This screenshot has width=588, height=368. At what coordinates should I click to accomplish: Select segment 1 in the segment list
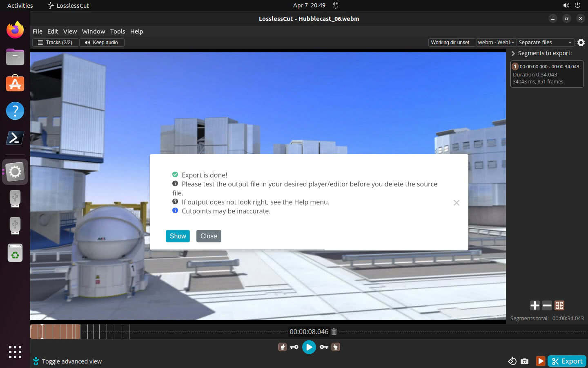[x=547, y=74]
